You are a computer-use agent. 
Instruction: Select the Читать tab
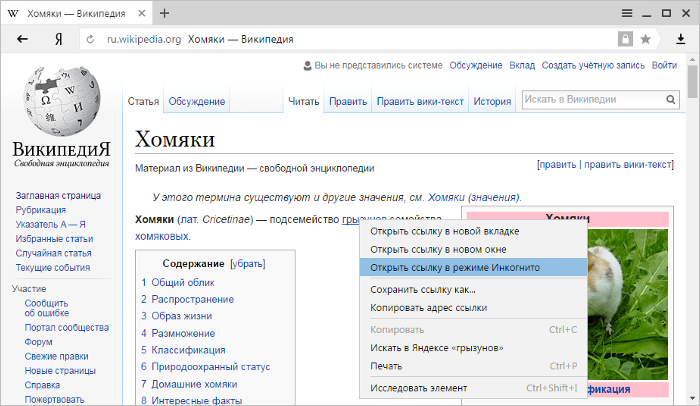pos(304,101)
